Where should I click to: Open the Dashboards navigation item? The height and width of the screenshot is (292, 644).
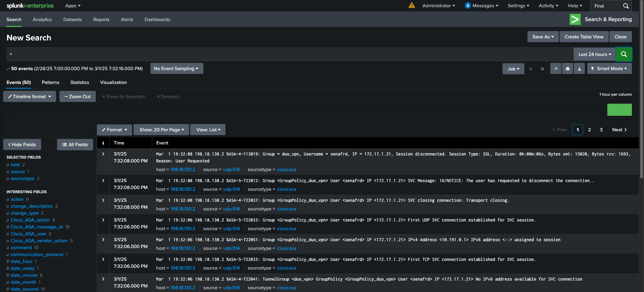click(157, 19)
